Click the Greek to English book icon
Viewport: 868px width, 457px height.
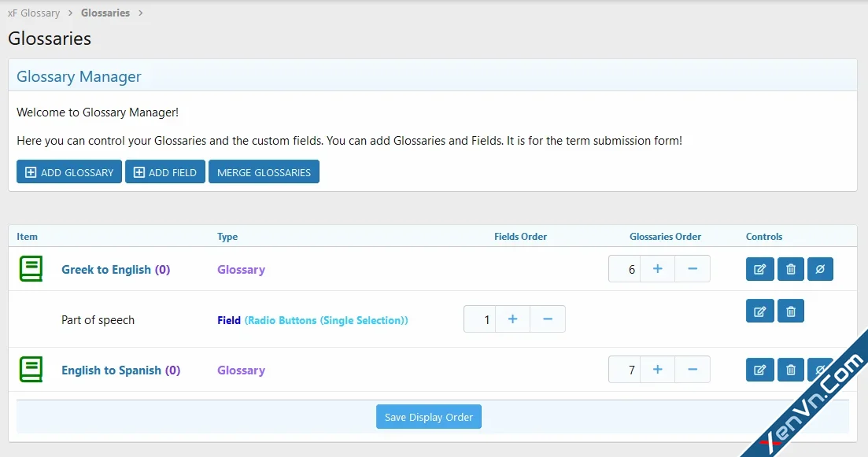click(31, 269)
